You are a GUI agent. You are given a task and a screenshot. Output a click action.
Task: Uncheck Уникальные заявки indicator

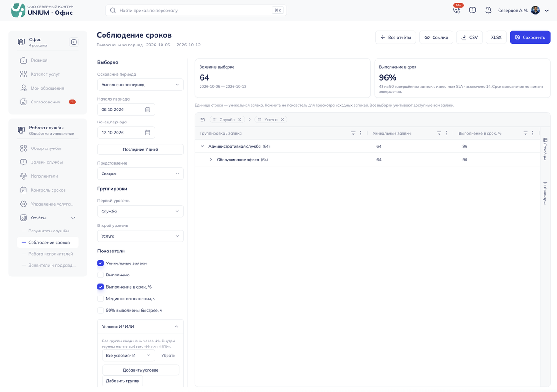click(100, 263)
